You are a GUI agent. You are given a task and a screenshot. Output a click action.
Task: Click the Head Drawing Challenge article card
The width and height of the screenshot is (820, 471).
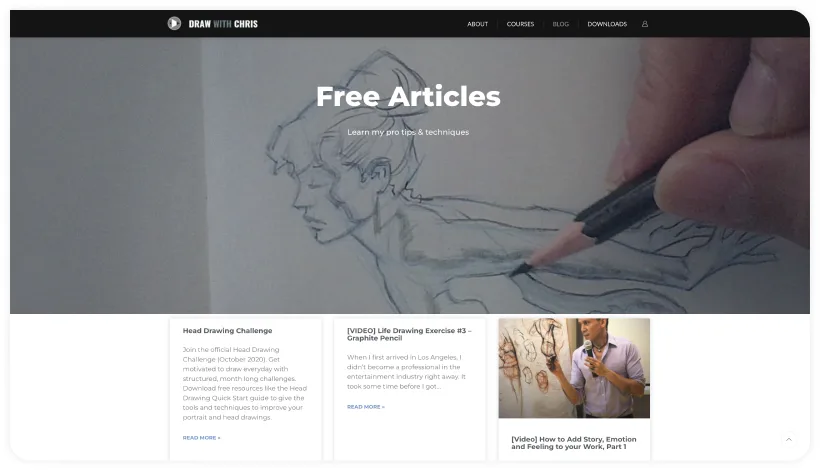pyautogui.click(x=245, y=389)
